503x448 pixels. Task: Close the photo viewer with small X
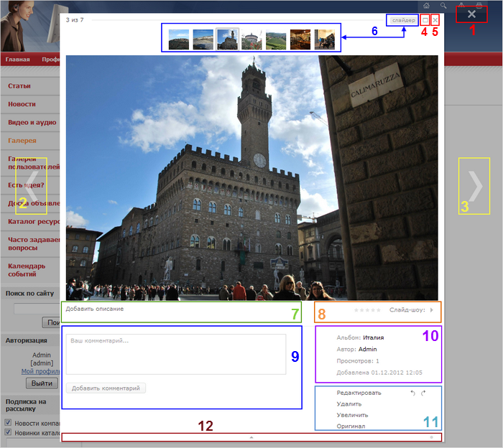click(435, 20)
